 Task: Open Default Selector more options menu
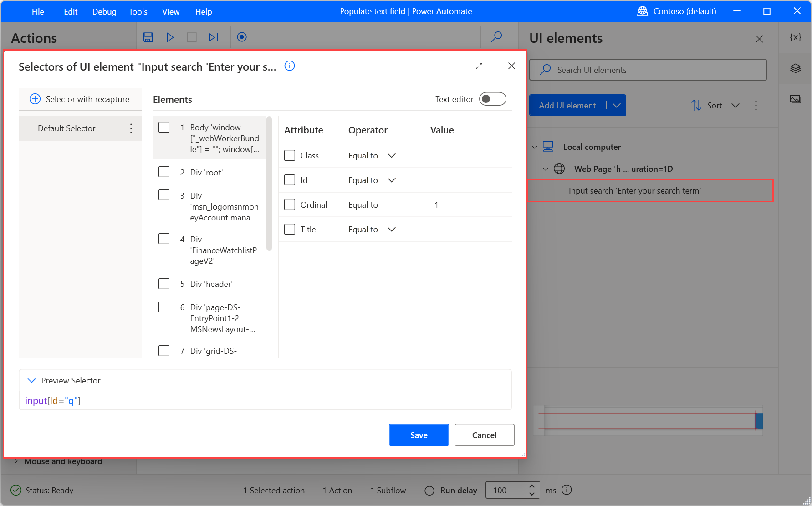click(131, 128)
